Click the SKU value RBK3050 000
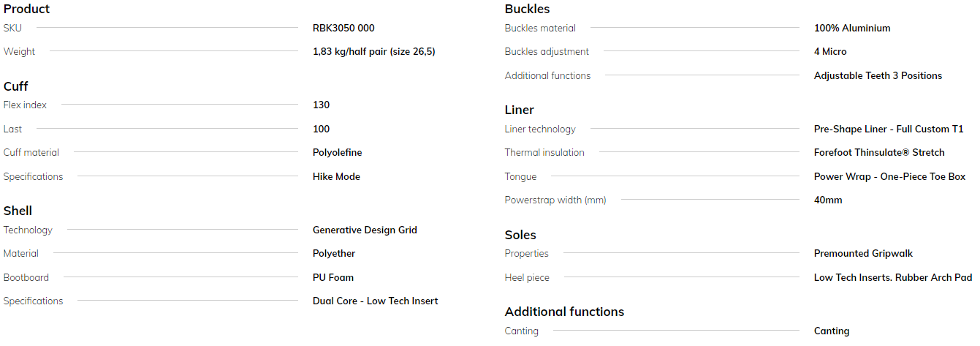 click(343, 28)
